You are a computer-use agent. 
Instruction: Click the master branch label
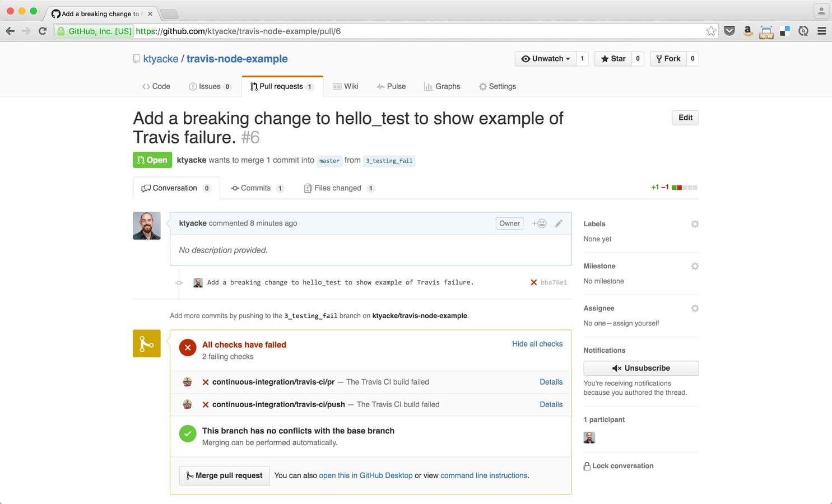(329, 161)
